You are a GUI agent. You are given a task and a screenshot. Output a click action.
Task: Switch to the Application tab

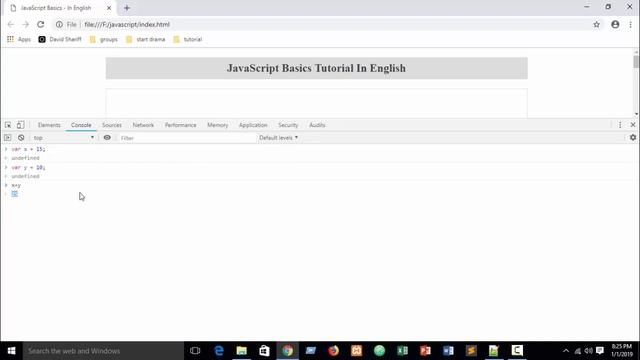(x=253, y=125)
